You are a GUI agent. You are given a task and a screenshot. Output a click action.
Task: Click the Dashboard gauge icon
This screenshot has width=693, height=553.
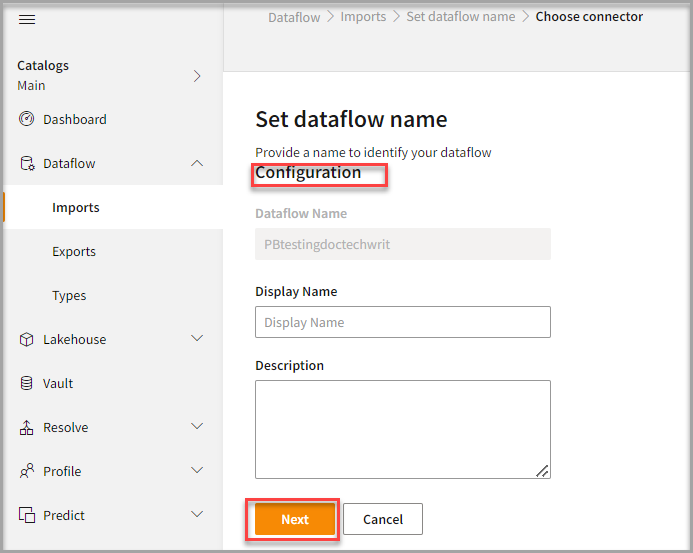point(27,120)
